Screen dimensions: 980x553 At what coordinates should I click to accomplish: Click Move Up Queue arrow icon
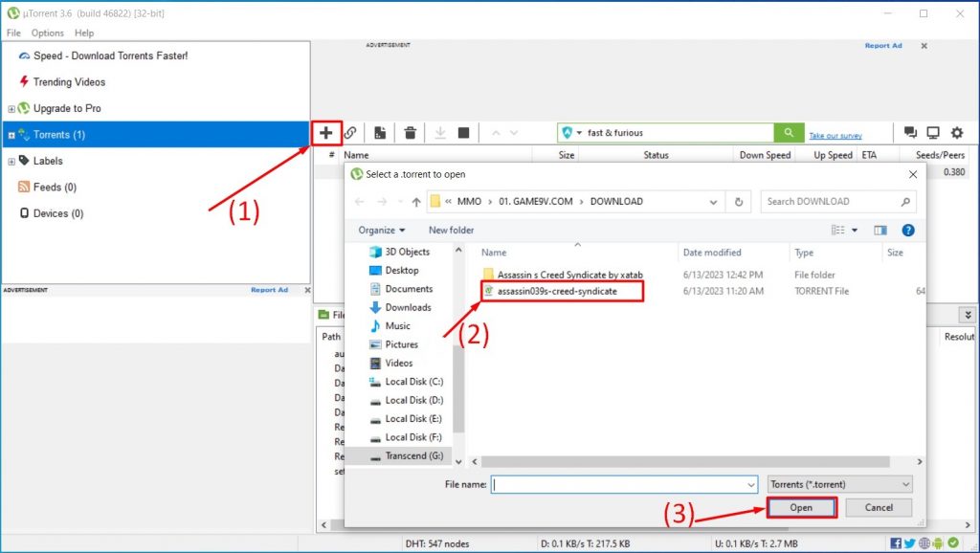496,132
